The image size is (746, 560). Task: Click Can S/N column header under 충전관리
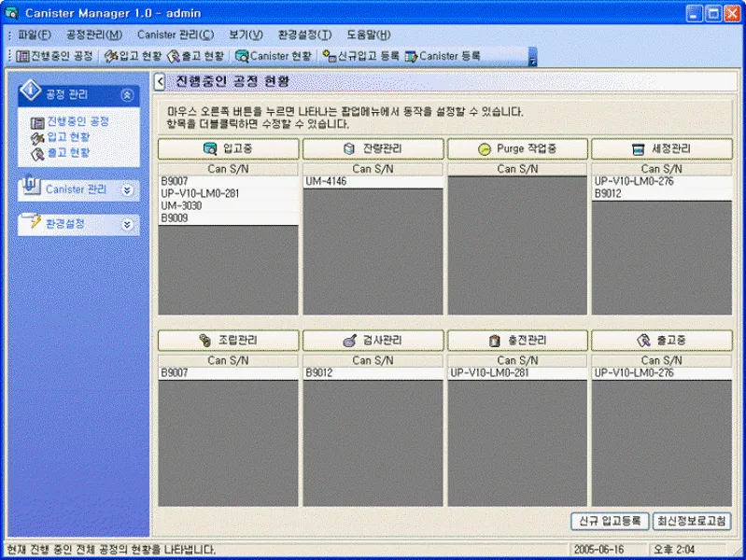pos(517,361)
